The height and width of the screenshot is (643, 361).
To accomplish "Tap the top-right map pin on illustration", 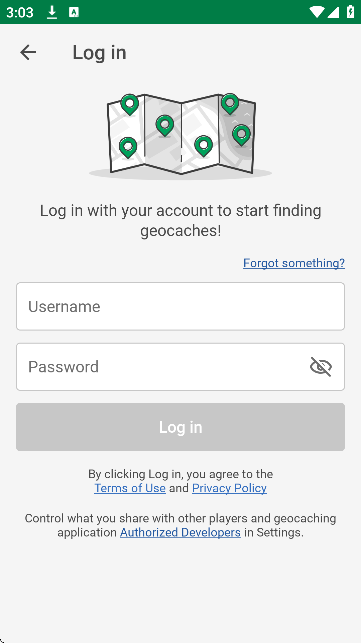I will pyautogui.click(x=230, y=104).
